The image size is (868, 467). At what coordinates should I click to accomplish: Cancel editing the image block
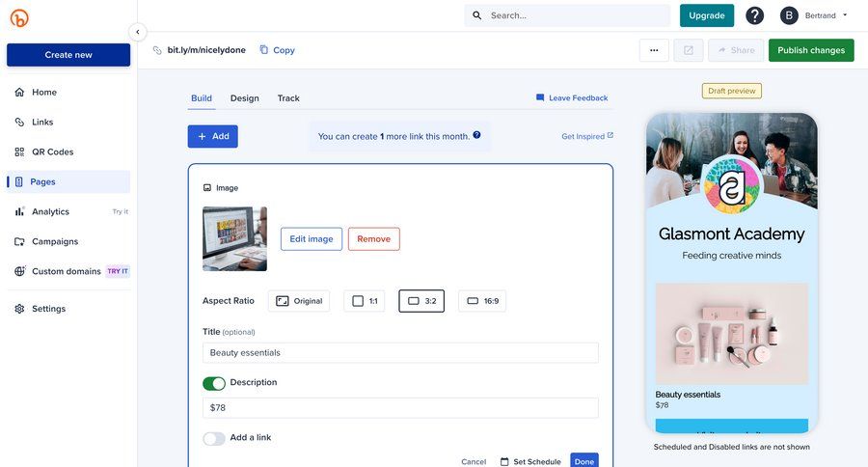click(x=474, y=461)
